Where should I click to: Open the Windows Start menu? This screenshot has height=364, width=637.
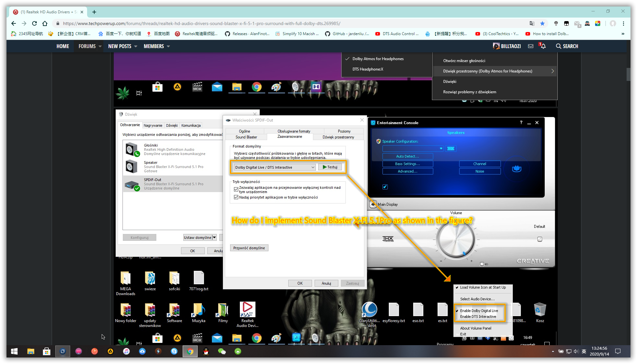(14, 351)
